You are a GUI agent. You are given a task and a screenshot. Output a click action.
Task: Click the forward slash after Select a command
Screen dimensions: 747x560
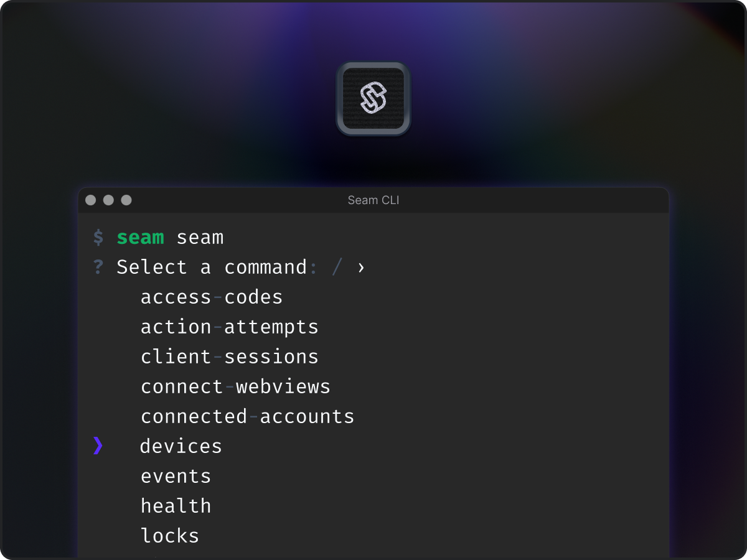point(336,267)
